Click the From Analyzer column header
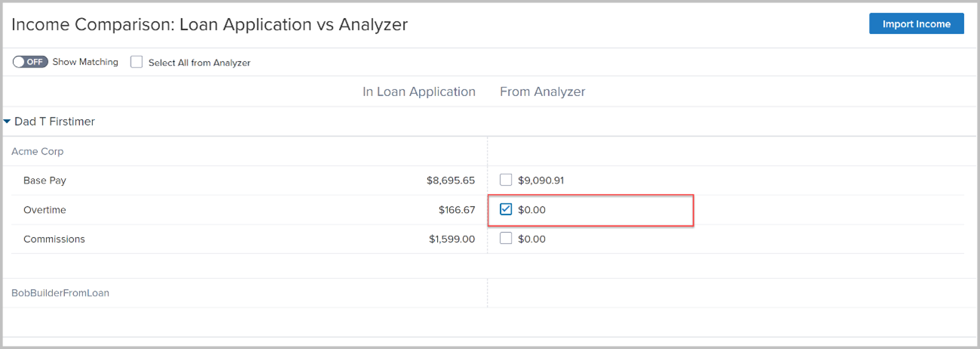This screenshot has height=349, width=980. point(543,91)
